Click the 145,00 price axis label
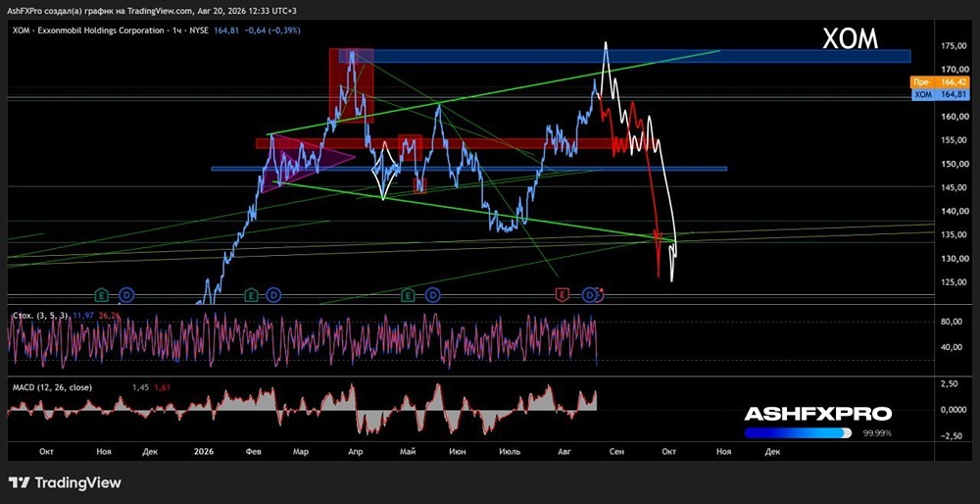 (x=953, y=188)
